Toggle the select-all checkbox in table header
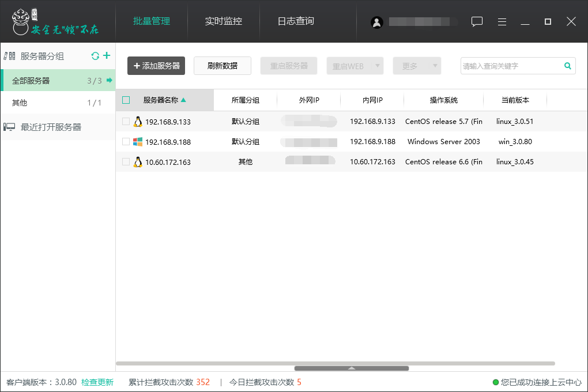588x392 pixels. click(125, 100)
